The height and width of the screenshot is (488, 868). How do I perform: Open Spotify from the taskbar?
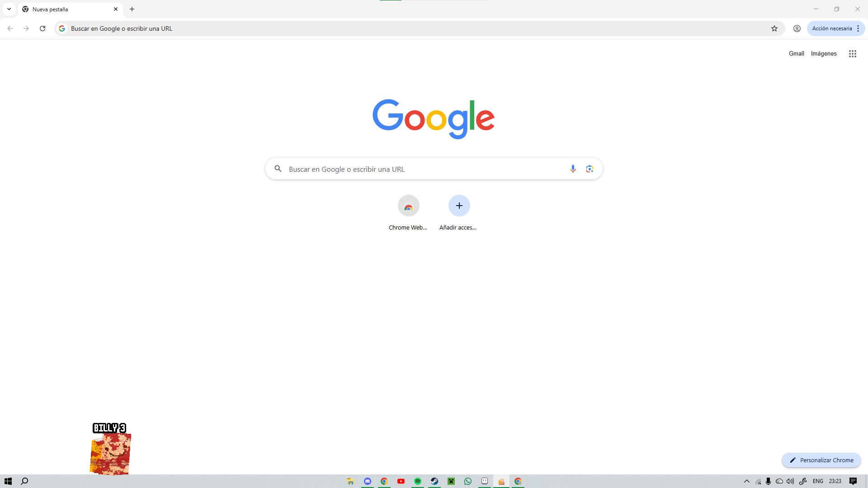418,481
